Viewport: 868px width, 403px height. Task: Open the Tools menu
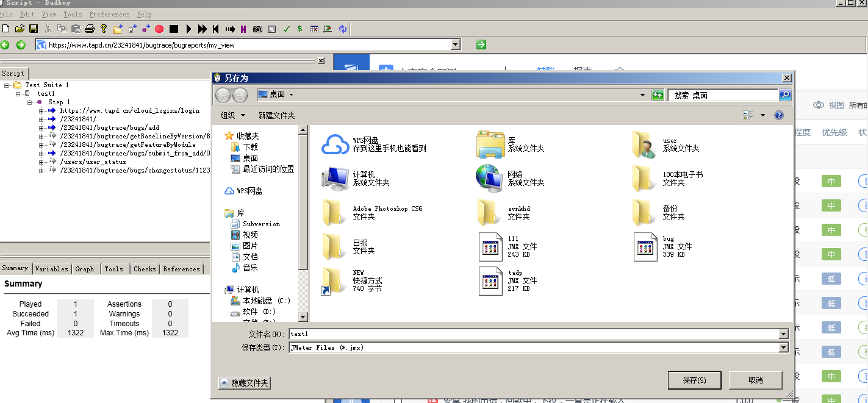pos(73,14)
